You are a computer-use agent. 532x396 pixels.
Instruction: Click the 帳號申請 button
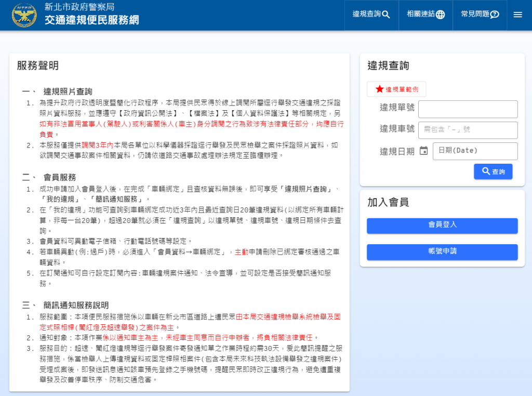(442, 252)
